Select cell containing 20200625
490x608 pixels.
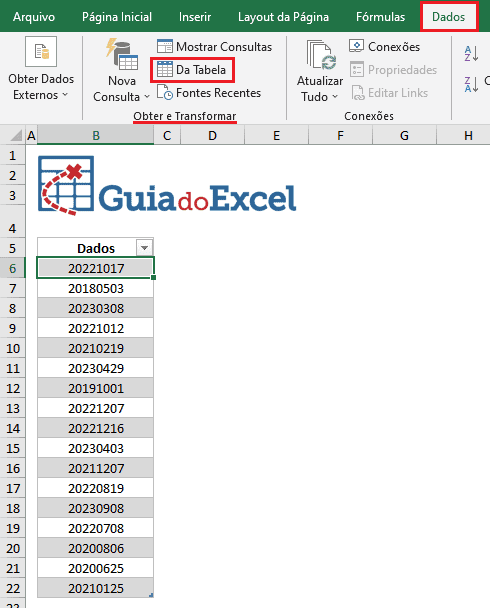point(96,568)
